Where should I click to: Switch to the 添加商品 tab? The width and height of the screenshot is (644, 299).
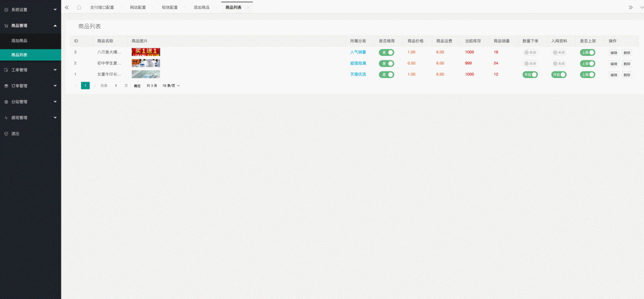pyautogui.click(x=202, y=8)
